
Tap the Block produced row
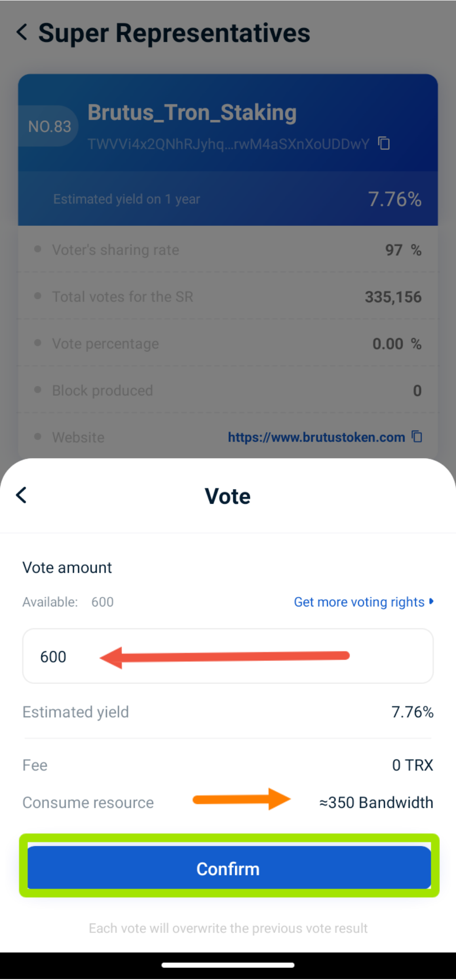pos(228,390)
